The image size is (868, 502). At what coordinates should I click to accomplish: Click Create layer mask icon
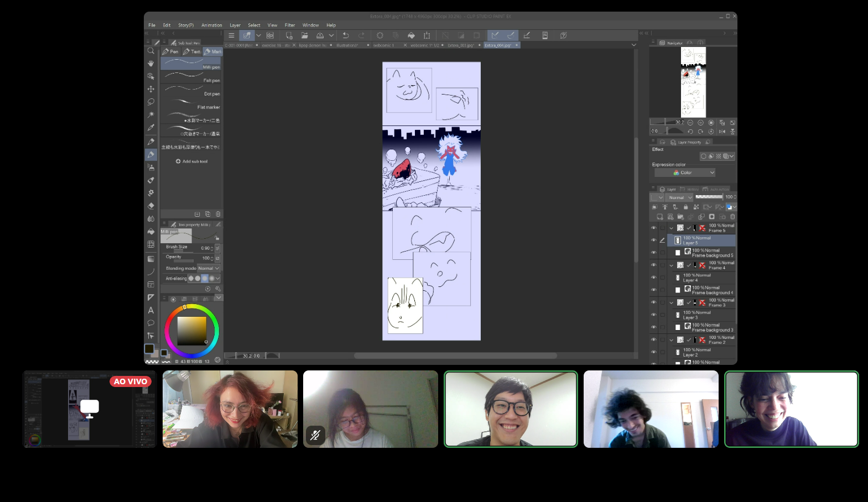pos(711,217)
